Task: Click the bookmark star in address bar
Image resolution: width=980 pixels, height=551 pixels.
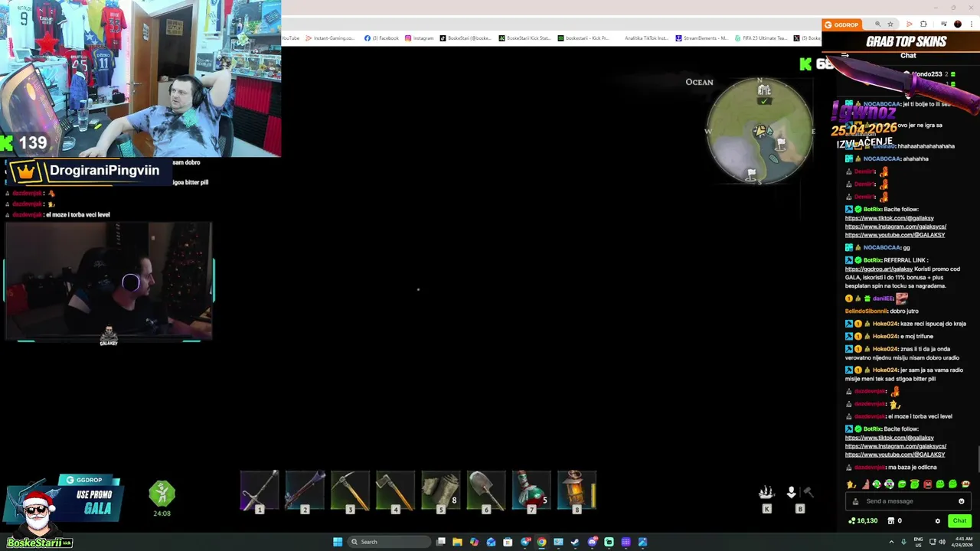Action: 890,24
